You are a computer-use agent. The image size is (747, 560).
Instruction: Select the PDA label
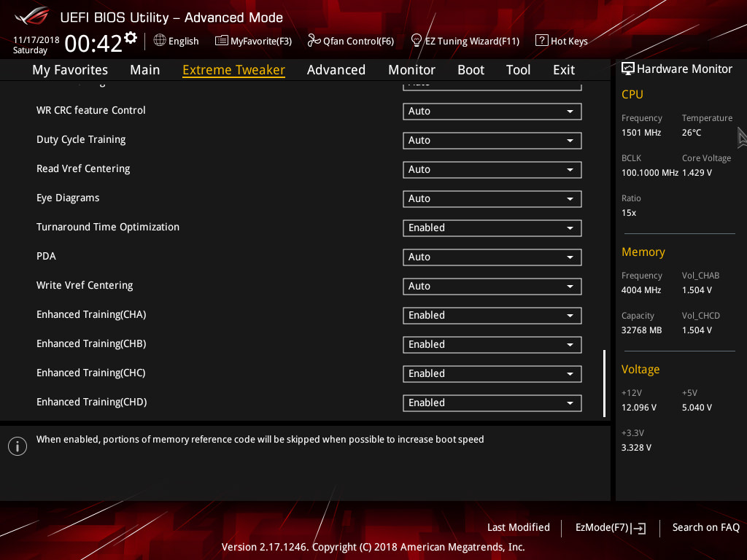(46, 256)
